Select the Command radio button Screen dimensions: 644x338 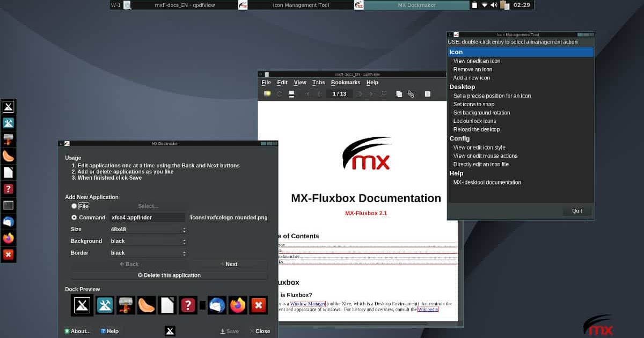pos(74,217)
